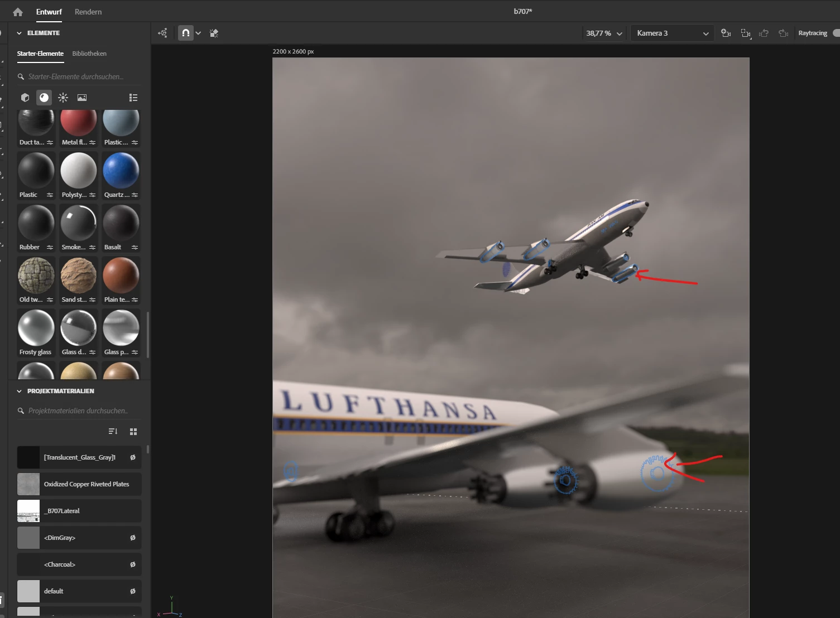Open properties icon beside Plastic label
The width and height of the screenshot is (840, 618).
(50, 195)
